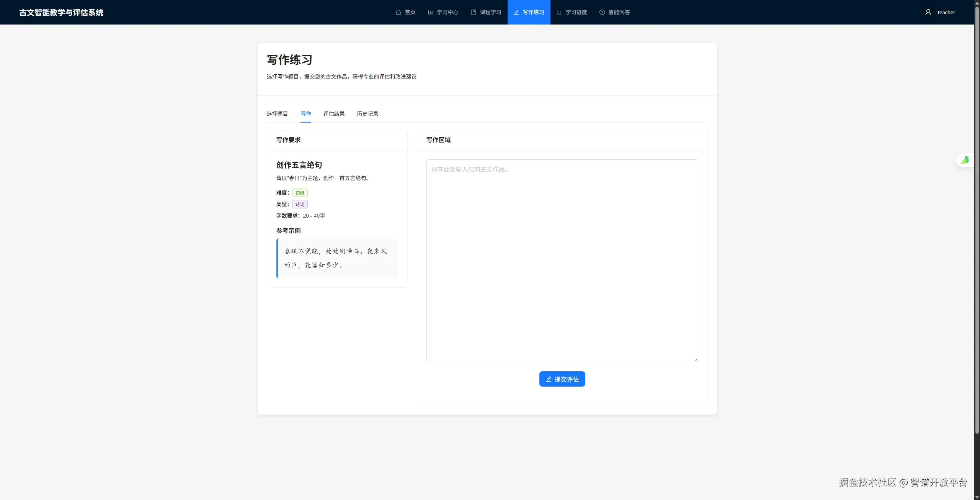Click the teacher user avatar icon
Image resolution: width=980 pixels, height=500 pixels.
(x=928, y=12)
